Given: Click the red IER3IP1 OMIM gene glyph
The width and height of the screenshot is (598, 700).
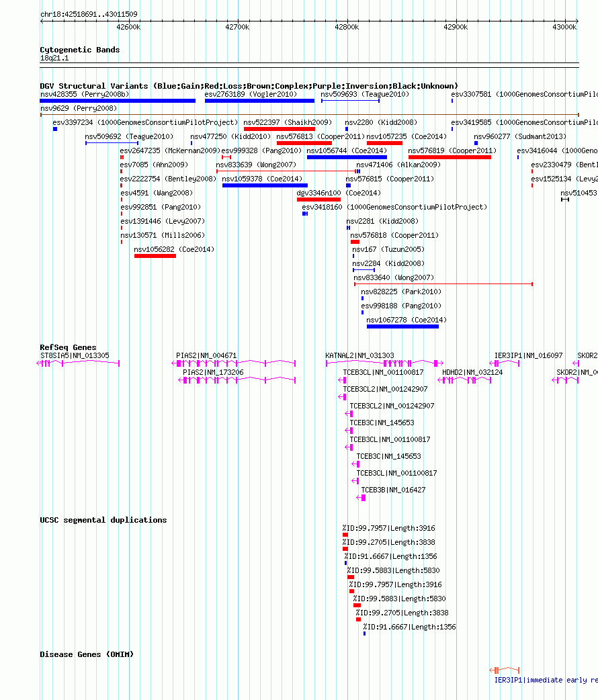Looking at the screenshot, I should [505, 670].
